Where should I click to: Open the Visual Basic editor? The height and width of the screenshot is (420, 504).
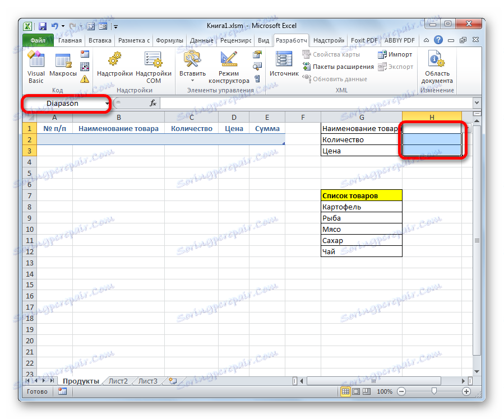coord(36,67)
